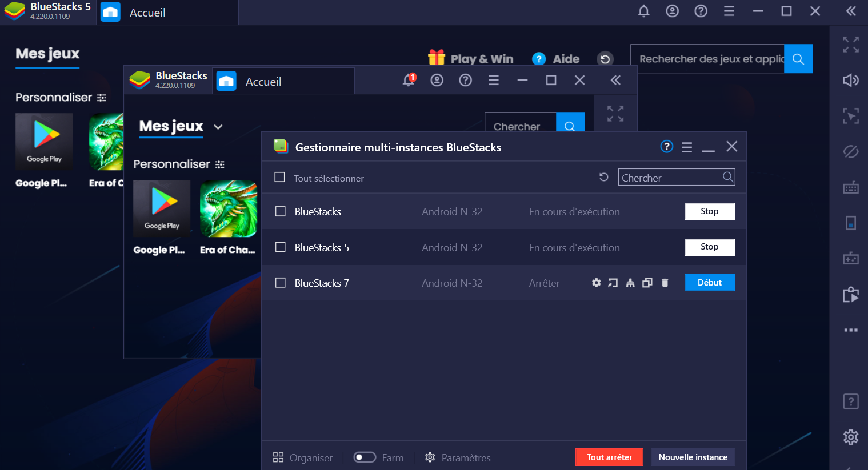
Task: Focus Chercher field in middle window
Action: point(520,122)
